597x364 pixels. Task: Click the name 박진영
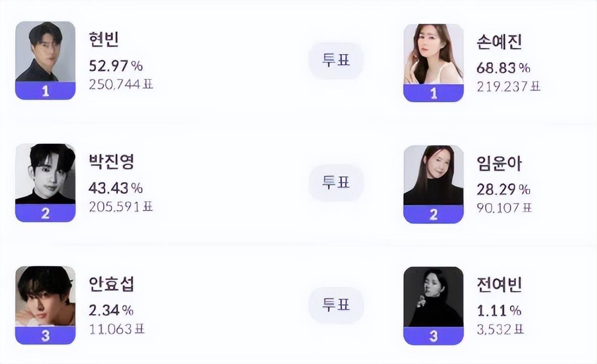(x=111, y=161)
